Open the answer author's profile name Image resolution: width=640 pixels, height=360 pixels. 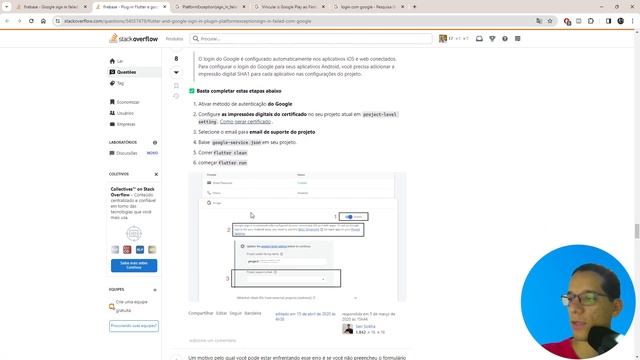click(365, 327)
